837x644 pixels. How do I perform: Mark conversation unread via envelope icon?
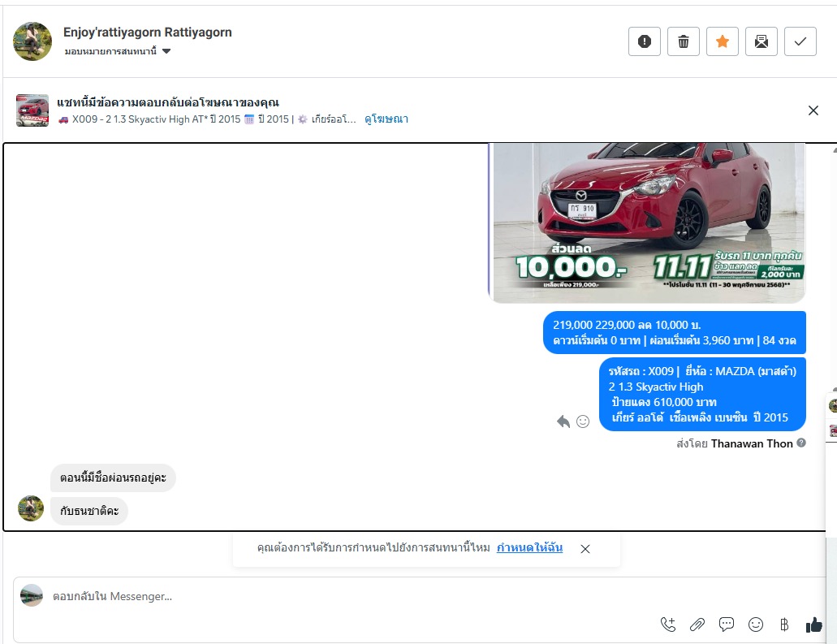point(761,41)
